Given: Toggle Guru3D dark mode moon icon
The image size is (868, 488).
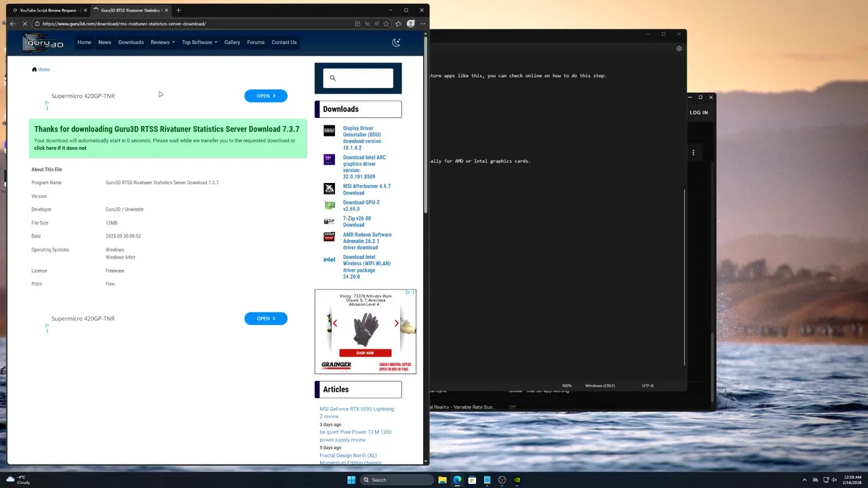Looking at the screenshot, I should click(x=396, y=42).
